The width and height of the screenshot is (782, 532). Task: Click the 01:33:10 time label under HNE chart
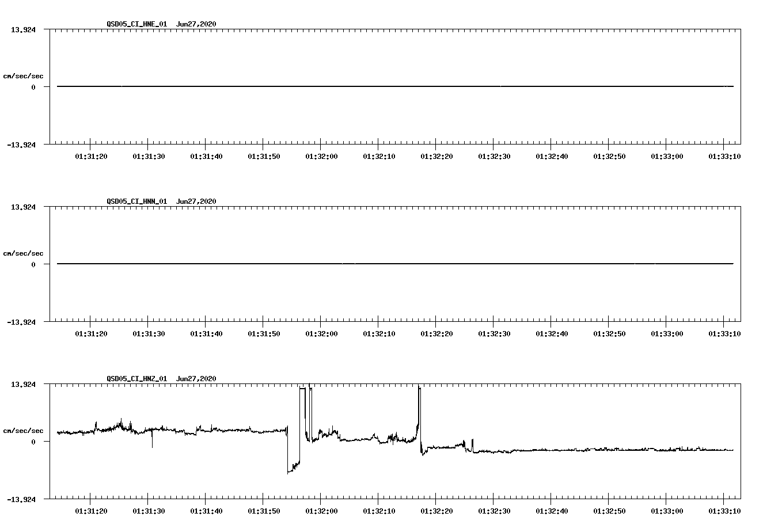click(724, 157)
